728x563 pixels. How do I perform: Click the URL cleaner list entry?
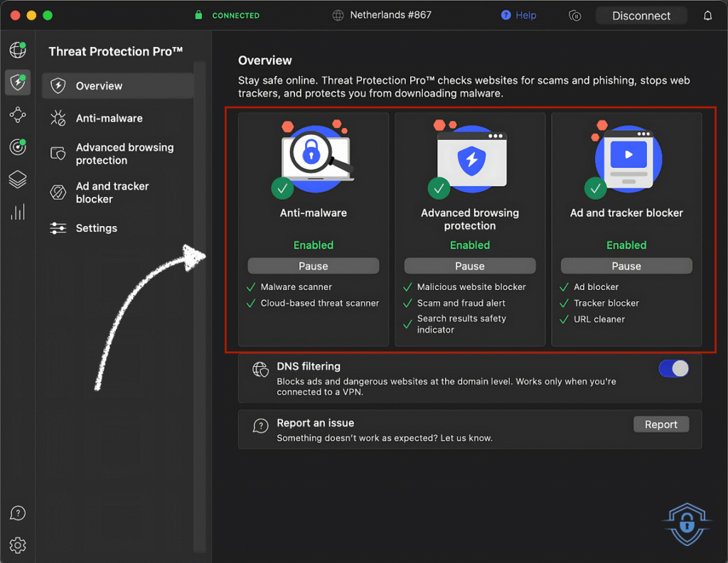(599, 319)
